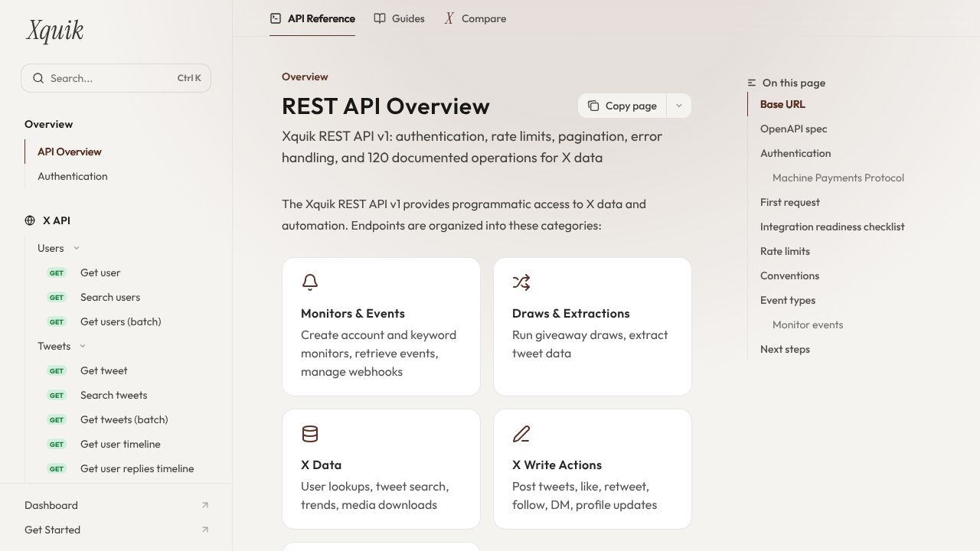Viewport: 980px width, 551px height.
Task: Open the Draws & Extractions card title
Action: 571,313
